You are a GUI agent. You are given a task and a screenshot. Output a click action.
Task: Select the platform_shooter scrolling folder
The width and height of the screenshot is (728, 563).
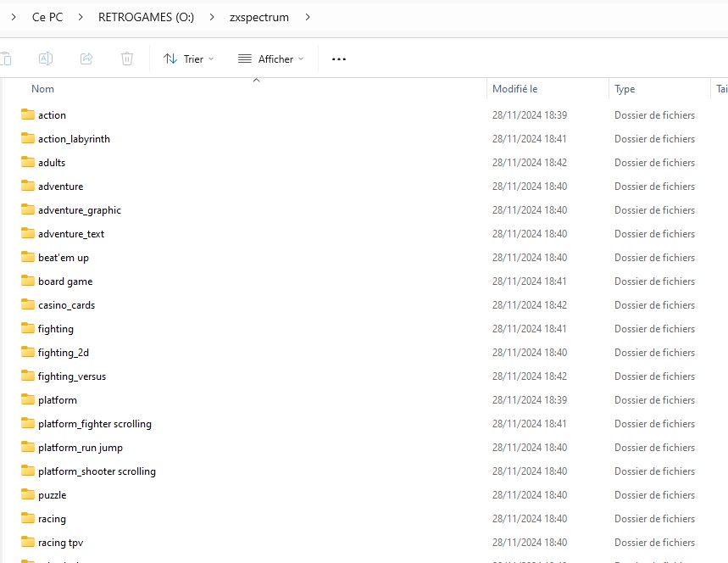[x=97, y=471]
